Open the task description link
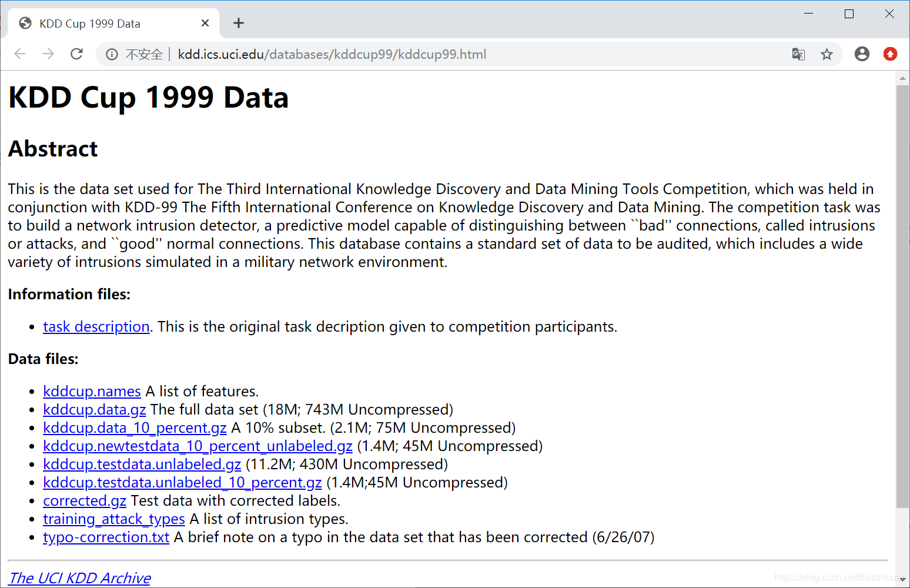Image resolution: width=910 pixels, height=588 pixels. [x=96, y=327]
